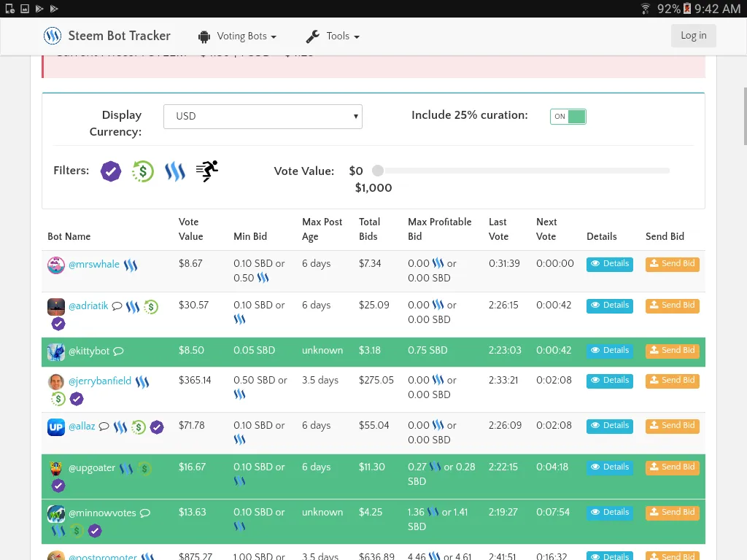
Task: Click the allaz UP avatar icon
Action: click(56, 427)
